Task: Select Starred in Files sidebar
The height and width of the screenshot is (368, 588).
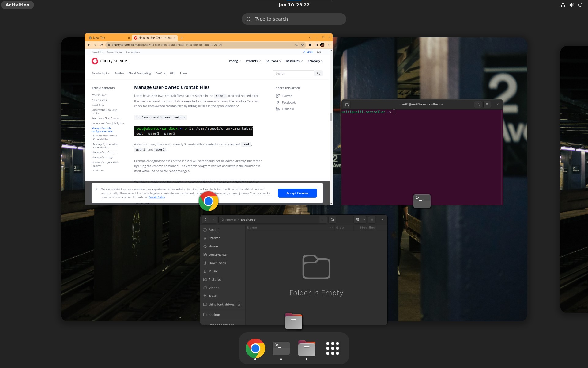Action: tap(223, 238)
